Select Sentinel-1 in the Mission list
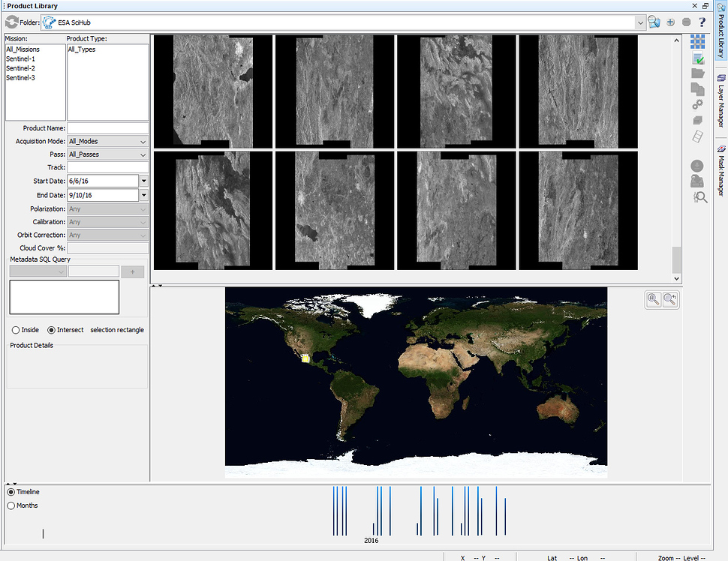Viewport: 728px width, 561px height. [20, 59]
